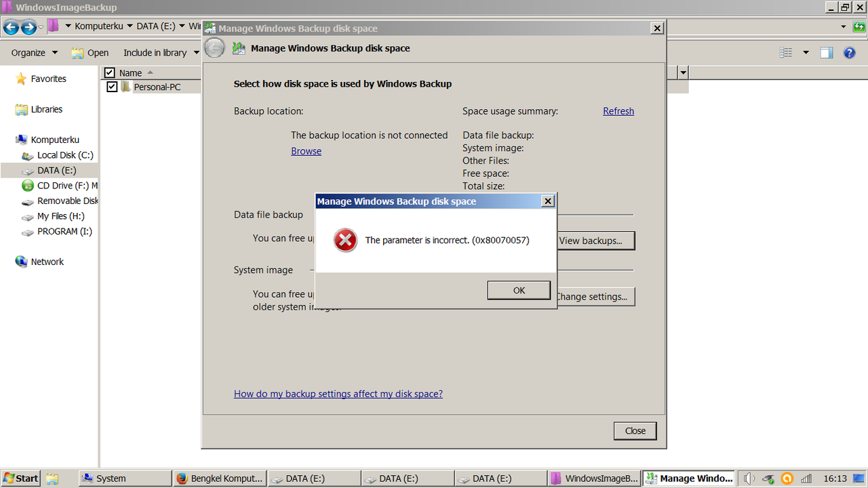The width and height of the screenshot is (868, 488).
Task: Click the orange circular tray icon
Action: 787,479
